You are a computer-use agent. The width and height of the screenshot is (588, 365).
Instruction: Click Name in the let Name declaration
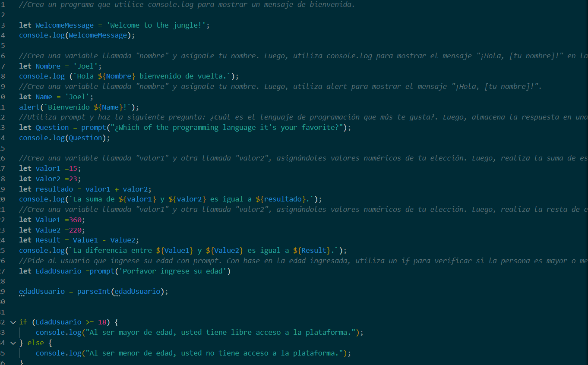click(44, 97)
